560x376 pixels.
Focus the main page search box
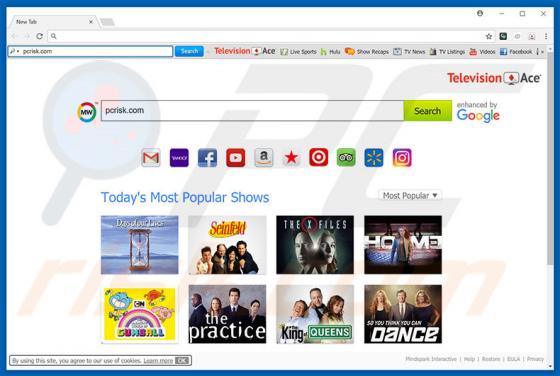(x=252, y=111)
